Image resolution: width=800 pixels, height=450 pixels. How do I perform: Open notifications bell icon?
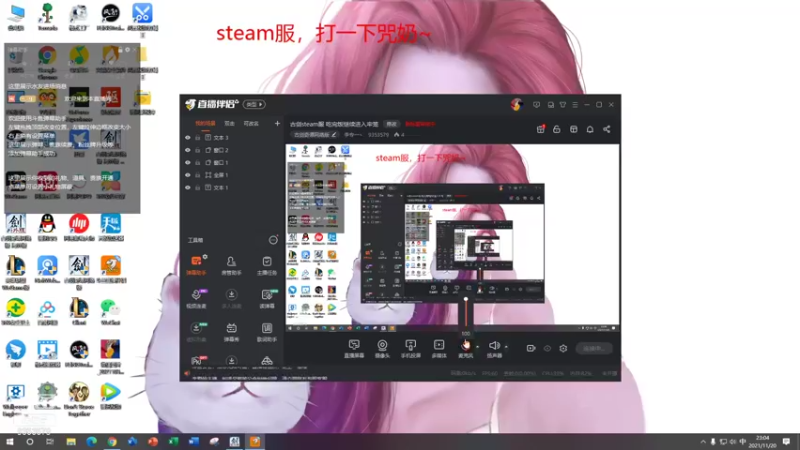tap(590, 129)
